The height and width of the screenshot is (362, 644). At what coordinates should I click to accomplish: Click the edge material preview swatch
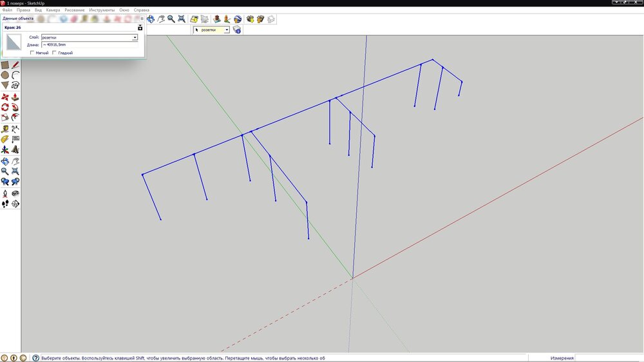tap(14, 43)
